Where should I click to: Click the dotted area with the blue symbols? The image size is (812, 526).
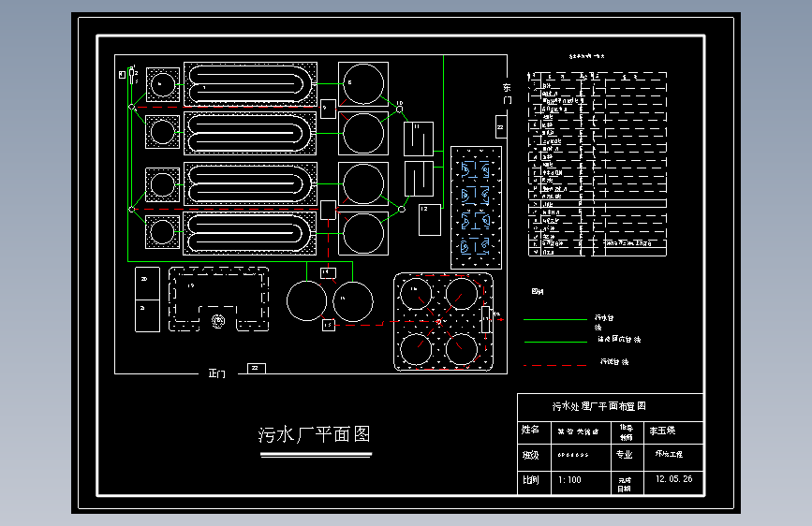click(x=476, y=208)
